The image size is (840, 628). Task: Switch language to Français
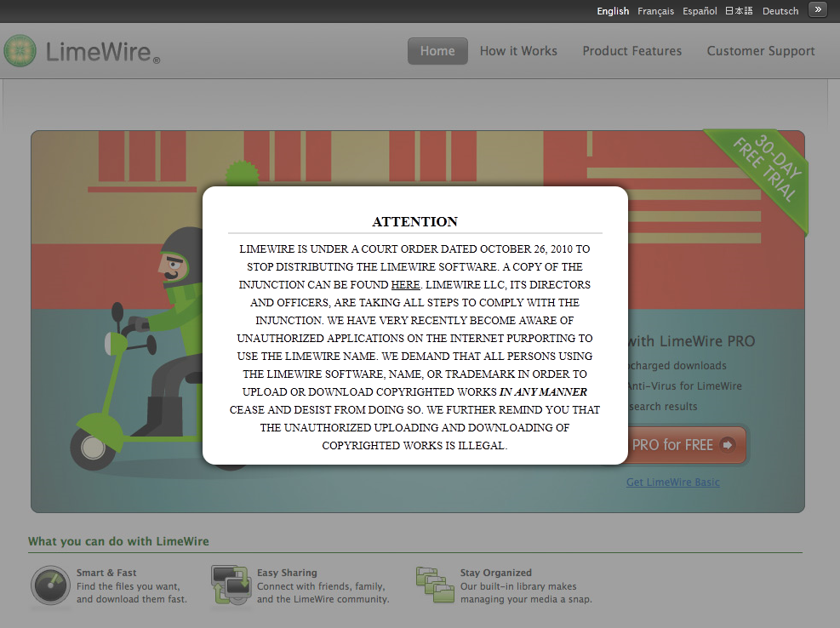click(655, 11)
